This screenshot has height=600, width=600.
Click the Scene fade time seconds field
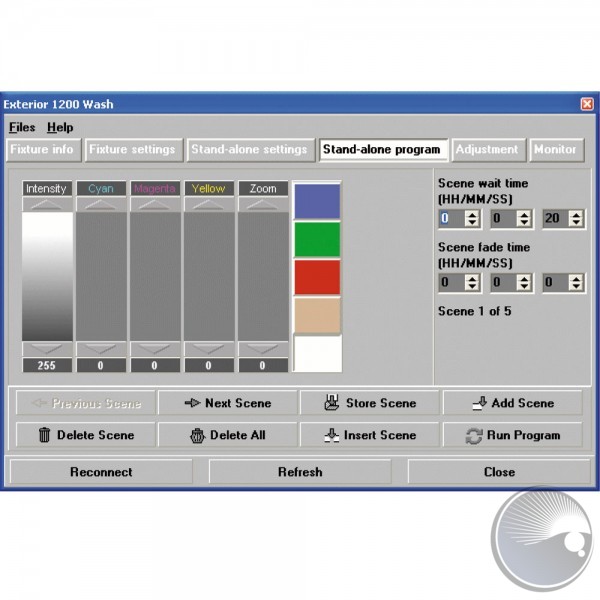556,283
